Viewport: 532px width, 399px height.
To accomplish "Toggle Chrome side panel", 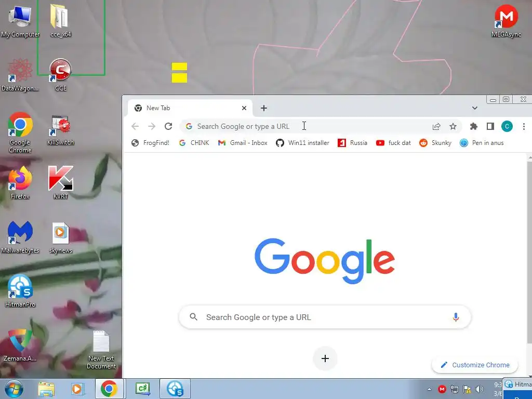I will [x=490, y=126].
